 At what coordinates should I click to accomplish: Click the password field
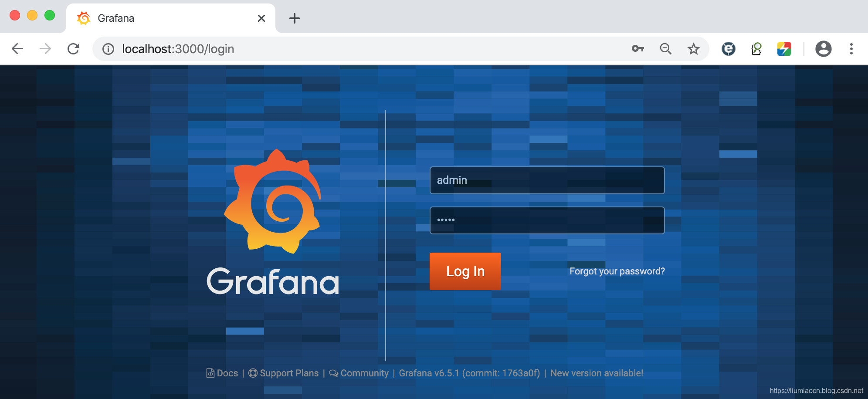click(547, 220)
